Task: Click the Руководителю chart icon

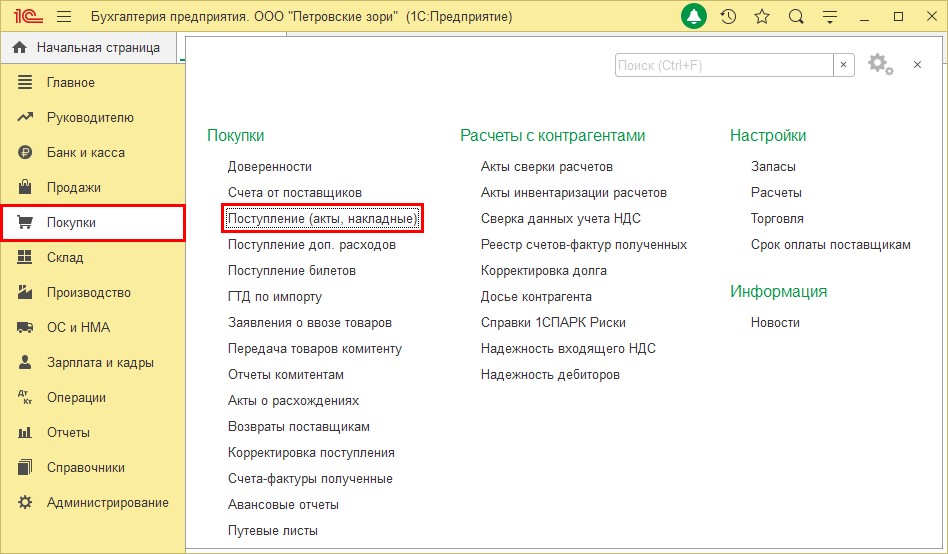Action: pos(25,117)
